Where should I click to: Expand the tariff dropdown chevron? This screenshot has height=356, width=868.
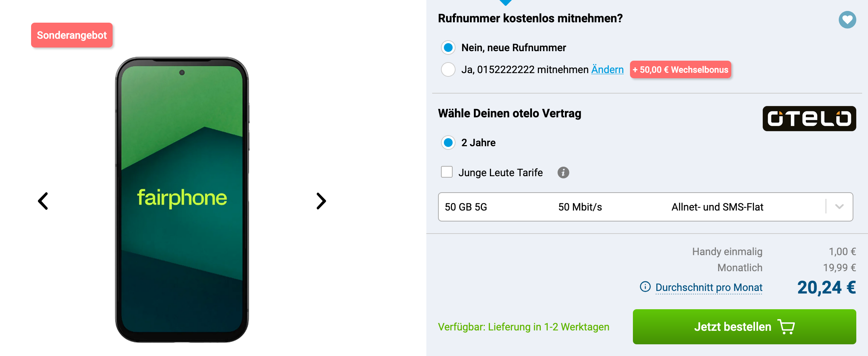click(x=839, y=207)
